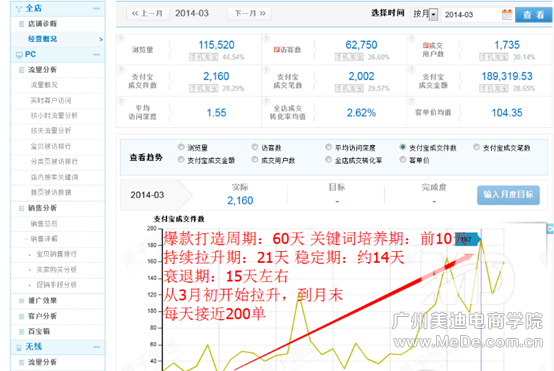Click help icon in 客单价均值 cell

[x=412, y=101]
